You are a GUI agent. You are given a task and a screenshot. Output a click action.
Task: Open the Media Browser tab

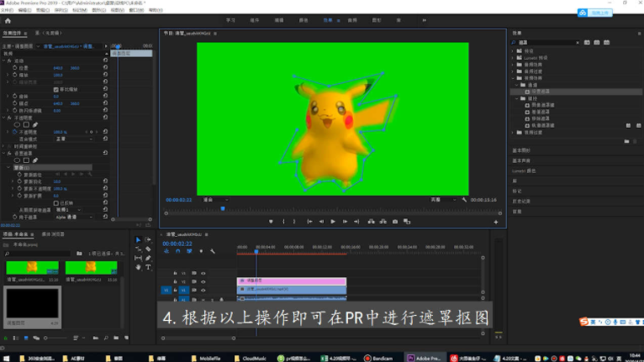tap(53, 234)
